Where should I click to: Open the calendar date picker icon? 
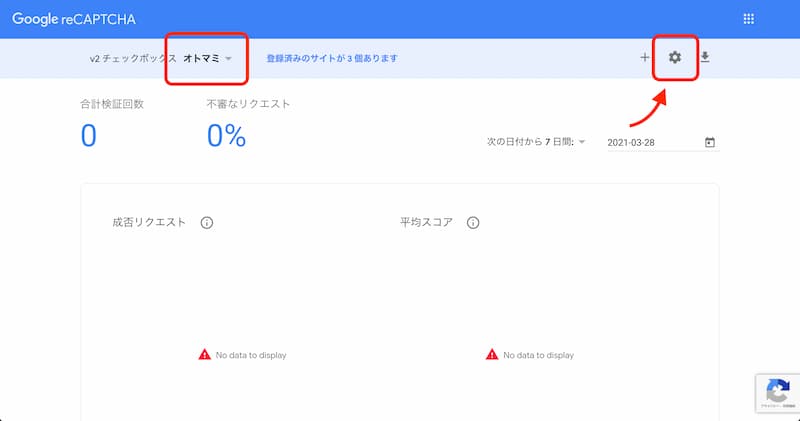pyautogui.click(x=710, y=142)
